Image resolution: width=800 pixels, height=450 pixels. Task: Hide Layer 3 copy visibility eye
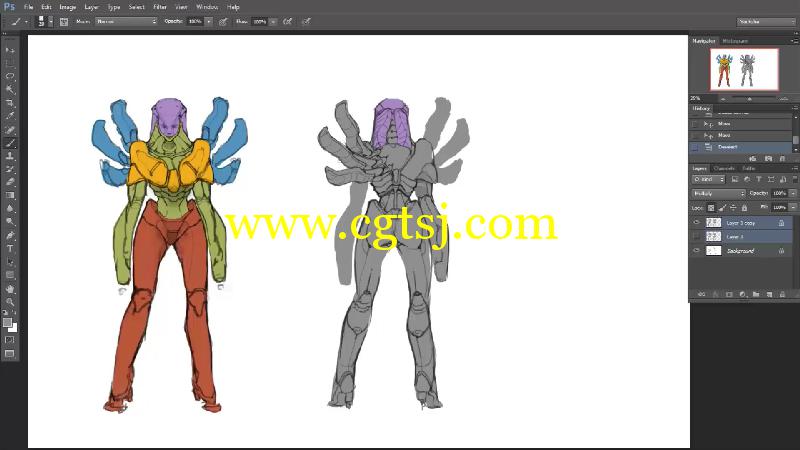(x=696, y=222)
